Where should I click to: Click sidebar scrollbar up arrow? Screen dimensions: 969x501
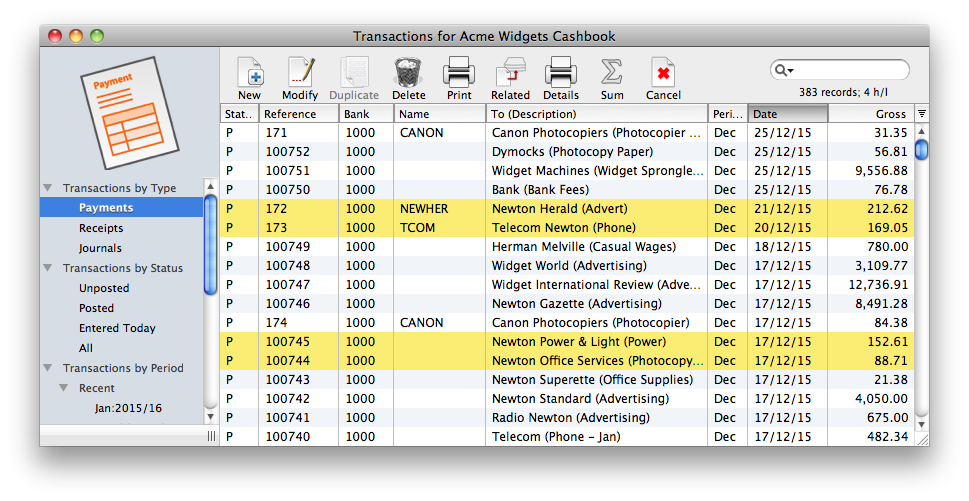click(x=210, y=186)
